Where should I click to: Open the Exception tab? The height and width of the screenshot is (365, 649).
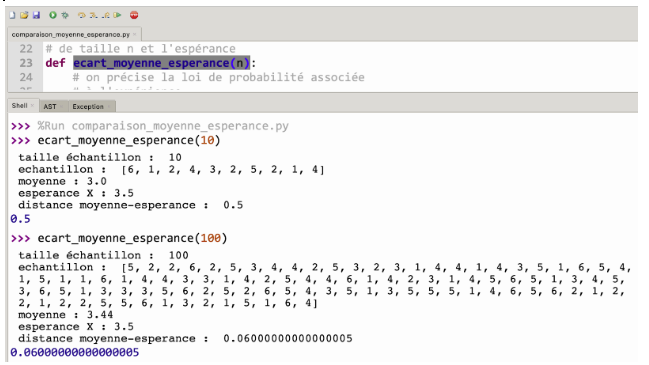click(x=88, y=106)
